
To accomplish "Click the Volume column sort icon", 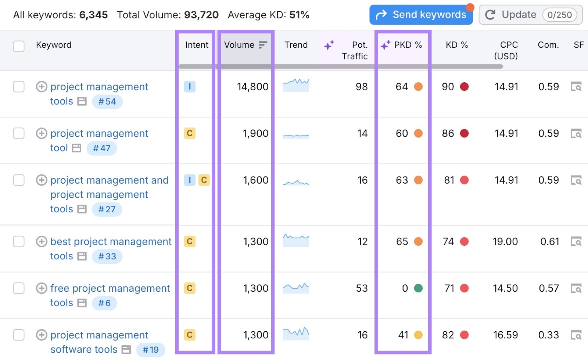I will 262,45.
